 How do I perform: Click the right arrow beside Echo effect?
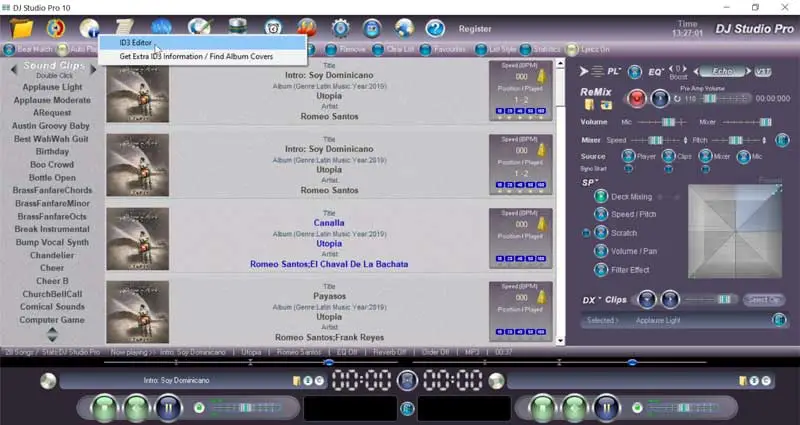pyautogui.click(x=749, y=72)
